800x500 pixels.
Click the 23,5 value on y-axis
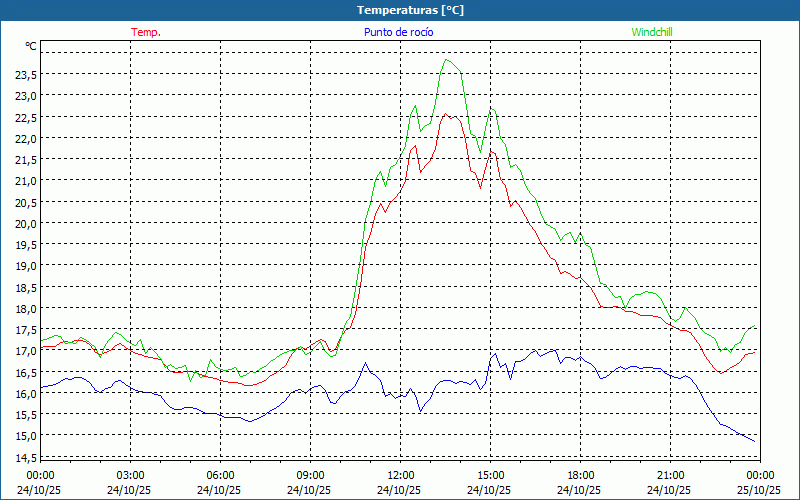26,74
